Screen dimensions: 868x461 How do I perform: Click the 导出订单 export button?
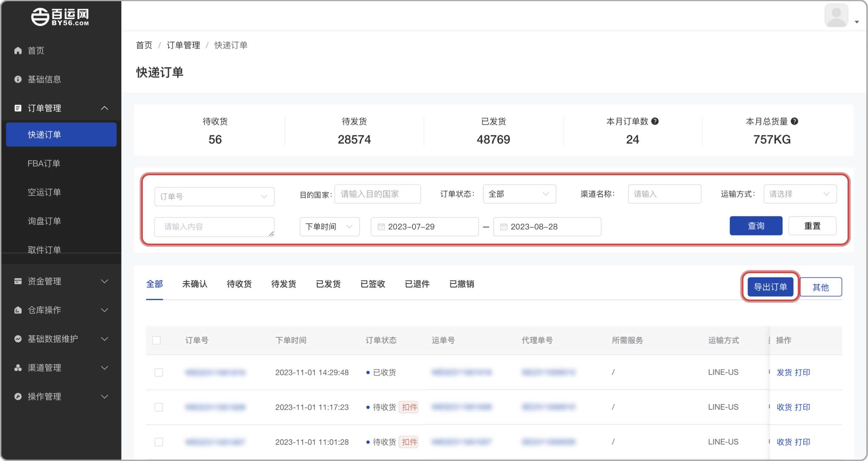[770, 287]
